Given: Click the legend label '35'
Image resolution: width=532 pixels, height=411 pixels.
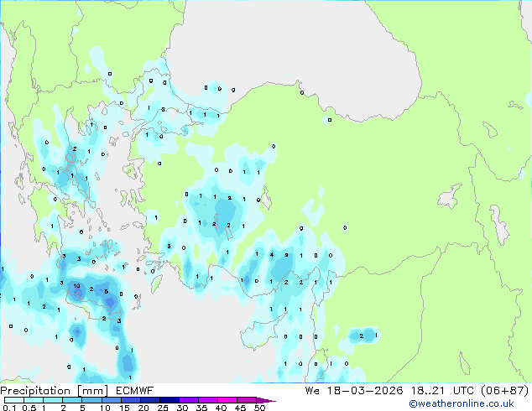Looking at the screenshot, I should [201, 408].
